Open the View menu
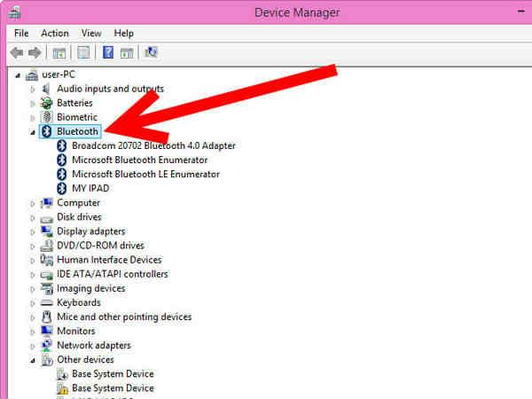The image size is (532, 399). tap(92, 34)
